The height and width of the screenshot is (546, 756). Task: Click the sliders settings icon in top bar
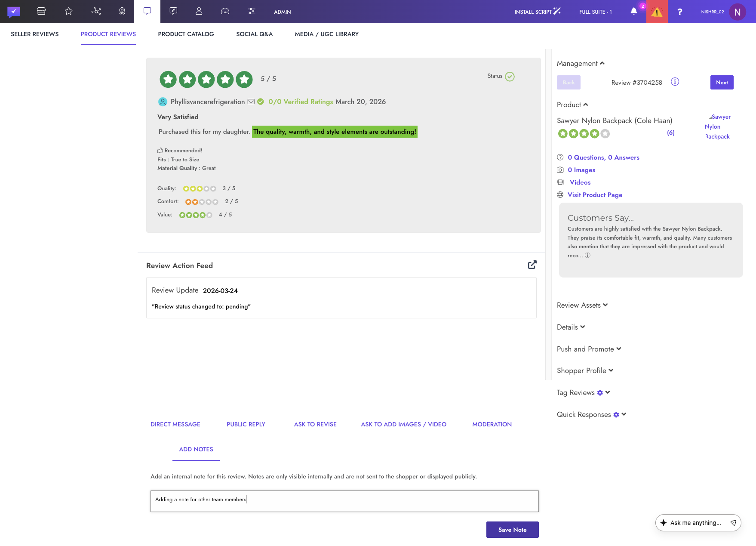click(252, 12)
